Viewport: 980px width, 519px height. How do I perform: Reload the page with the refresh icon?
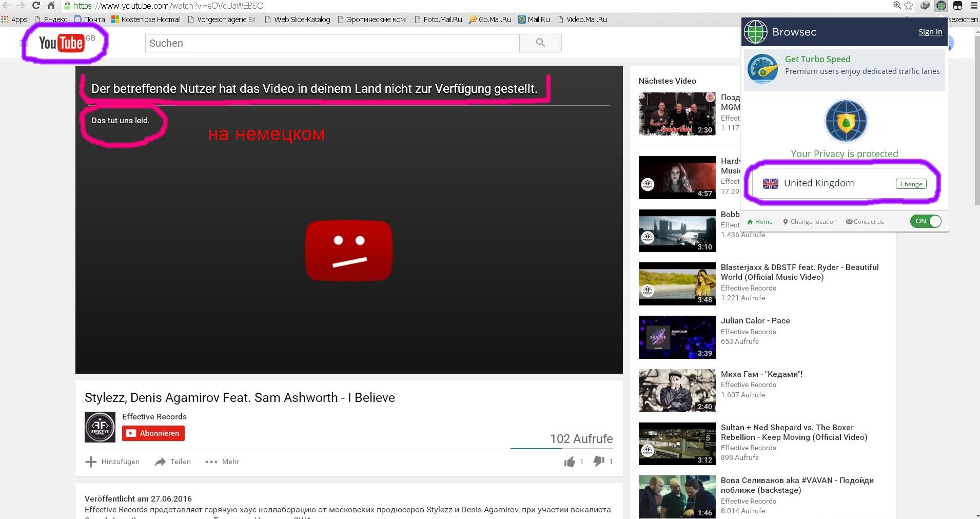(x=36, y=6)
